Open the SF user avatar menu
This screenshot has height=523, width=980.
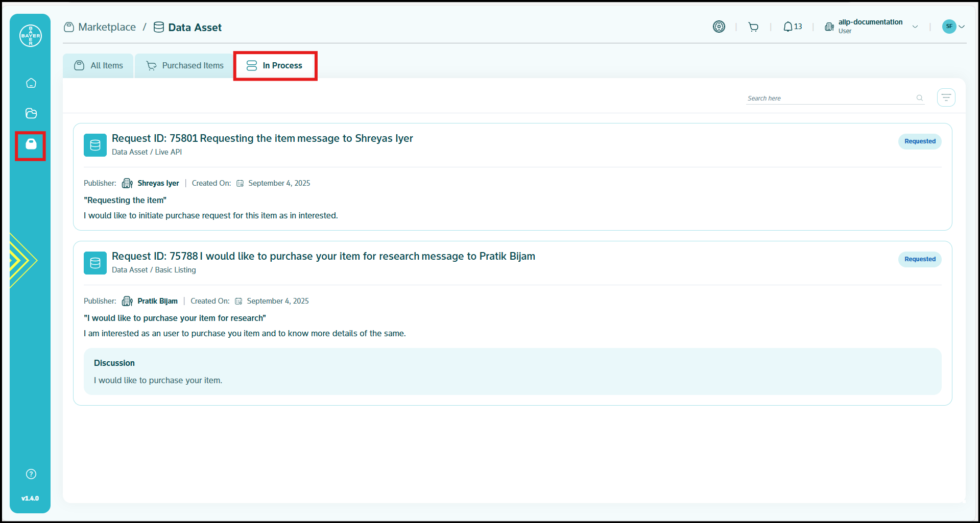pyautogui.click(x=953, y=27)
